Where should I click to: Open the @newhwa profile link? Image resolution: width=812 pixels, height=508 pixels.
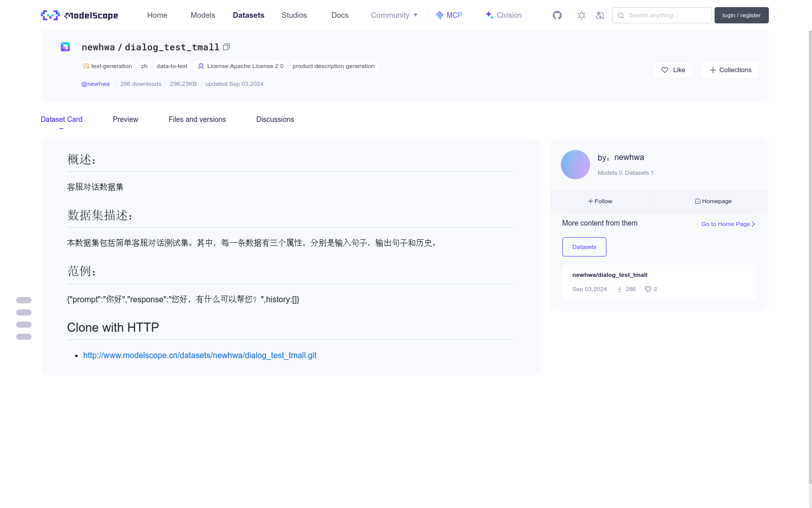pyautogui.click(x=95, y=84)
